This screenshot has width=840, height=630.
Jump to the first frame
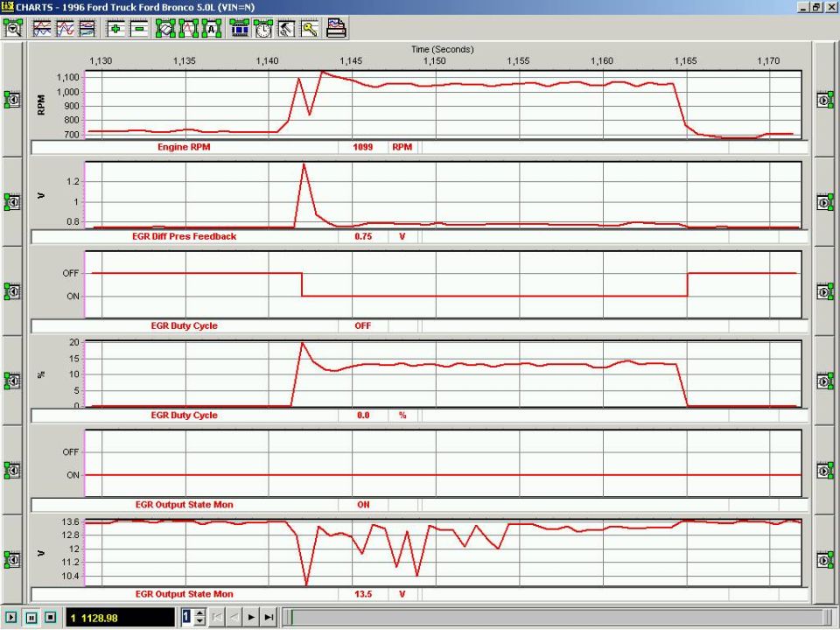tap(217, 617)
